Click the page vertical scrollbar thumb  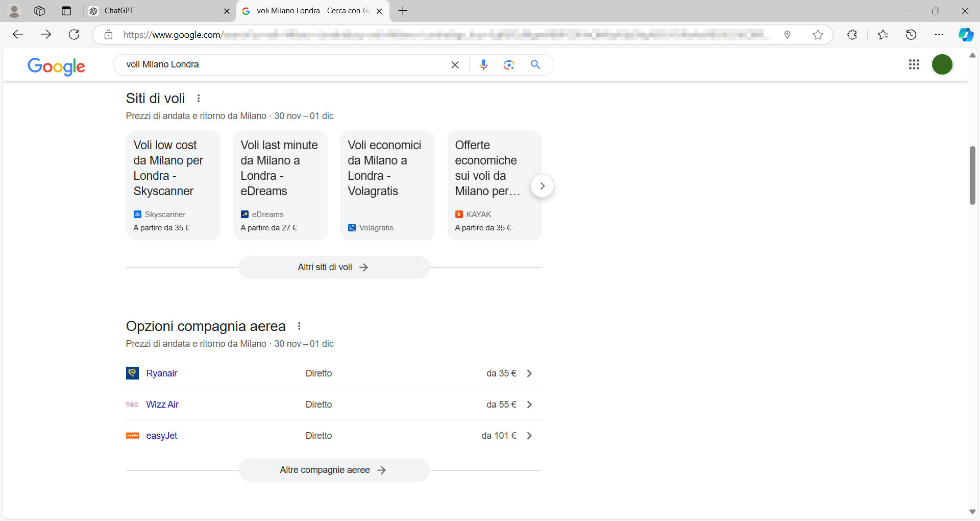(x=972, y=175)
